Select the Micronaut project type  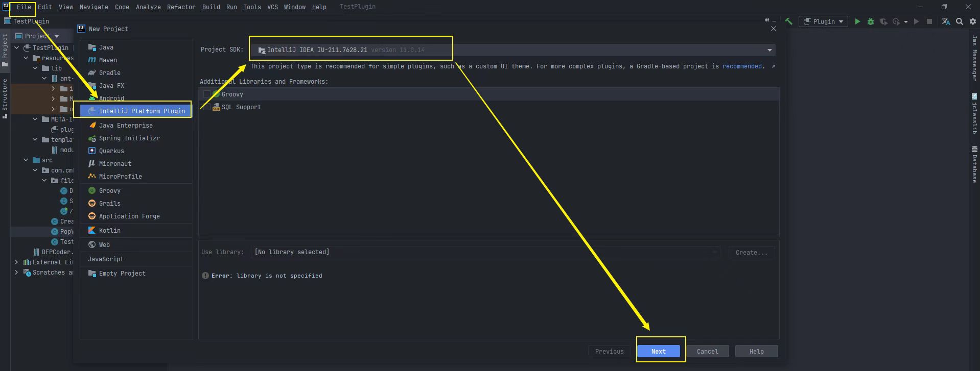(136, 163)
